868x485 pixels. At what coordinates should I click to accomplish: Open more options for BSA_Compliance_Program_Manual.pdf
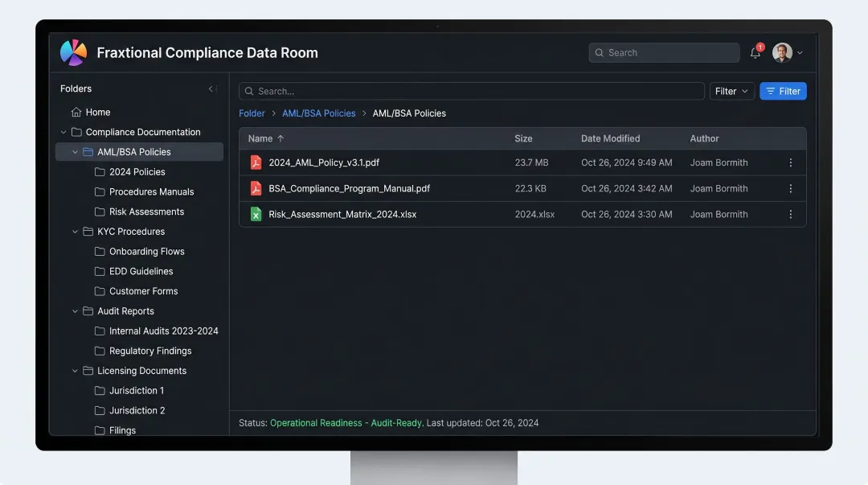click(x=791, y=188)
